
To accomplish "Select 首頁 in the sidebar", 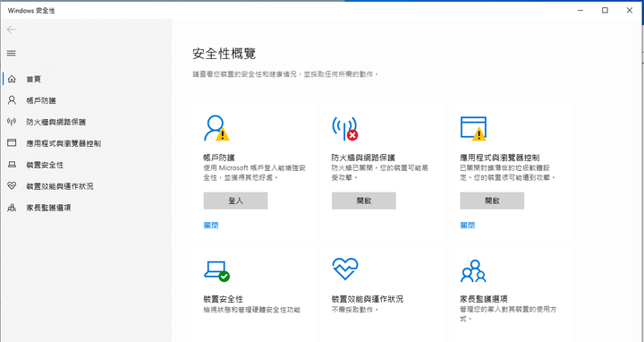I will tap(34, 80).
